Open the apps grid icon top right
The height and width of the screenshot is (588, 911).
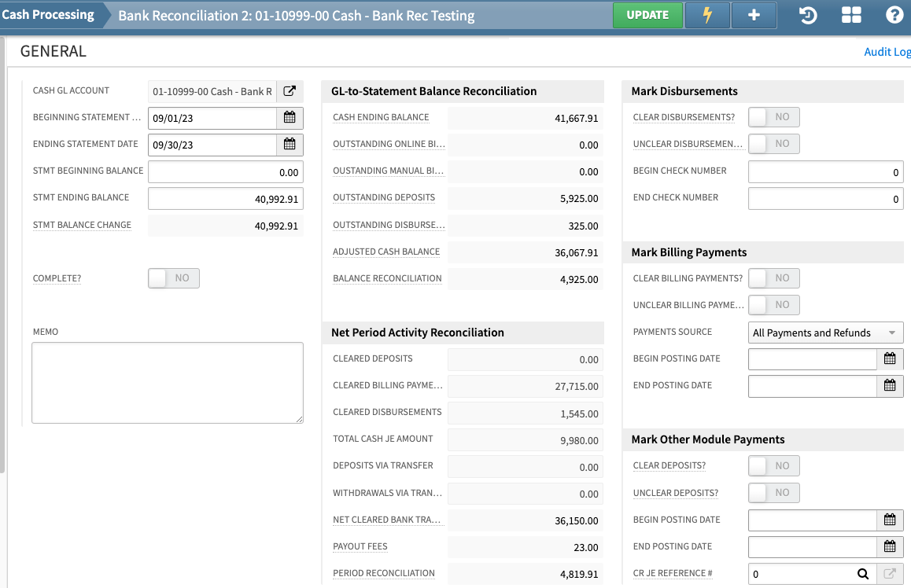click(851, 15)
